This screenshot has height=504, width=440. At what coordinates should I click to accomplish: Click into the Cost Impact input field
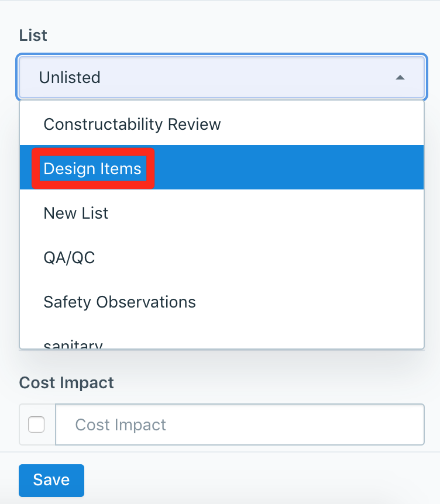pos(239,424)
